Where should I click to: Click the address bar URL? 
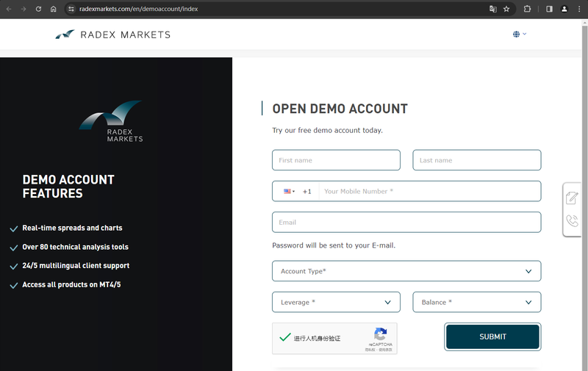(x=138, y=9)
